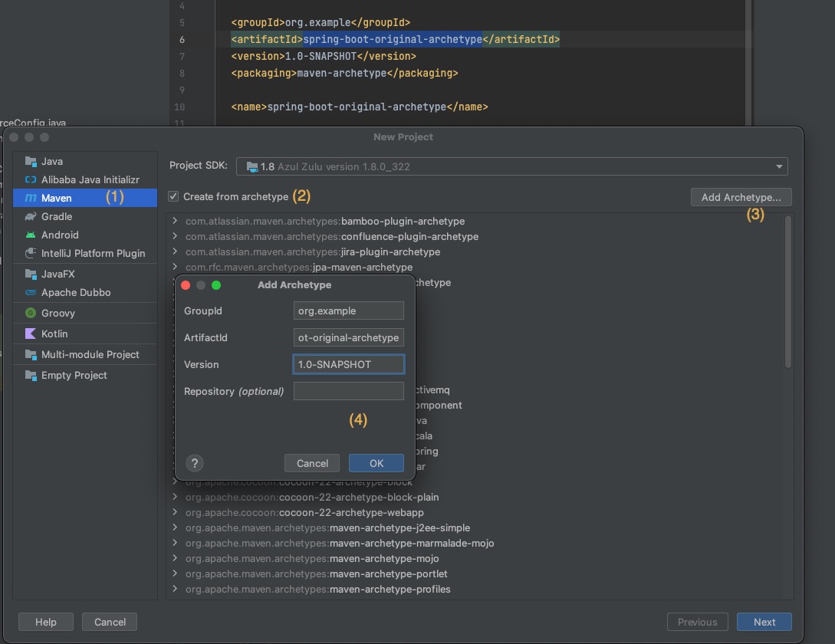835x644 pixels.
Task: Choose Empty Project from the list
Action: pyautogui.click(x=74, y=375)
